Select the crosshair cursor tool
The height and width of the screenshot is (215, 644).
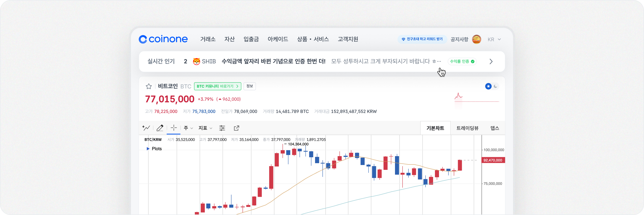[174, 128]
